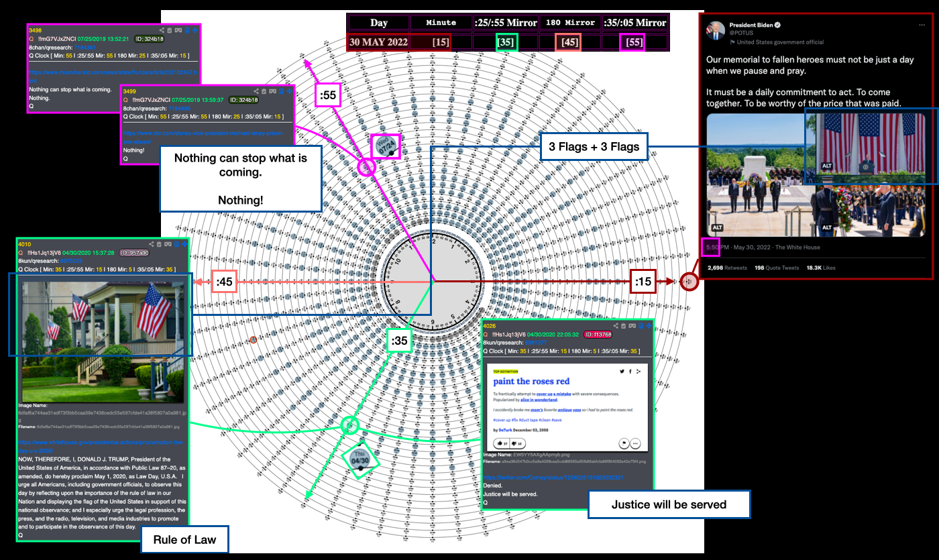Click the flag report button on definition
The height and width of the screenshot is (560, 939).
(624, 443)
